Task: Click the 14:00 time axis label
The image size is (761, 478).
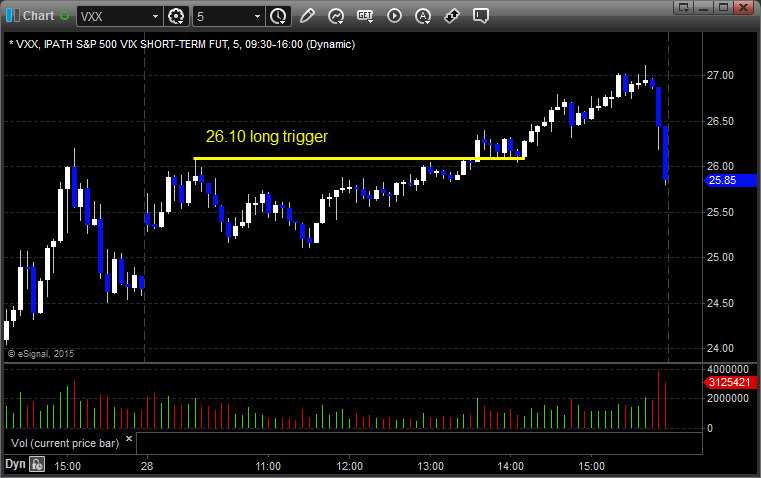Action: click(x=511, y=466)
